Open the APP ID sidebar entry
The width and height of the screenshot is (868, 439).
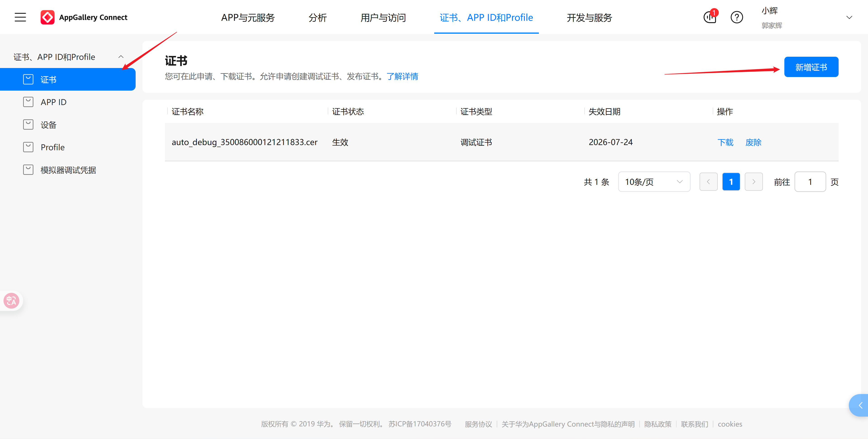53,102
